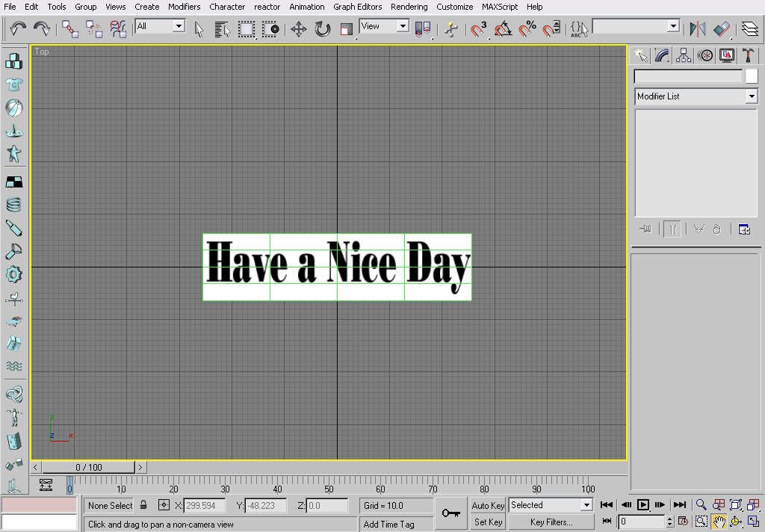
Task: Toggle the 3D snaps magnet button
Action: [478, 29]
